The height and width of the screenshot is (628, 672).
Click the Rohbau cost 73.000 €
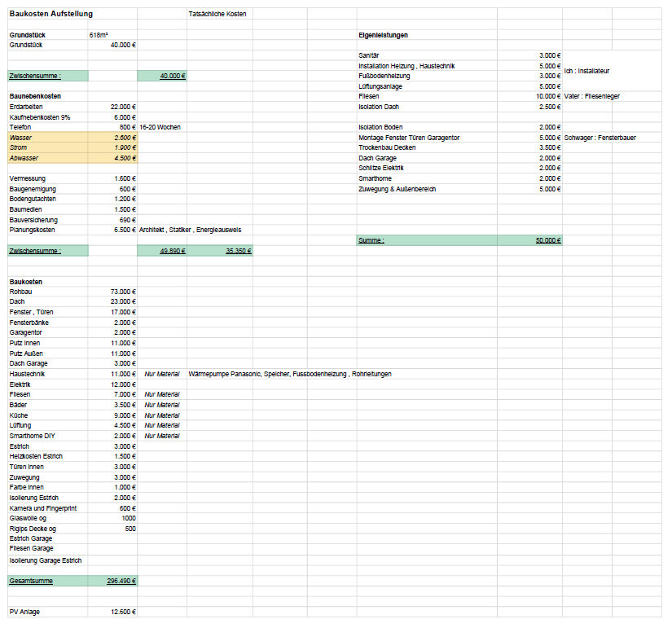[122, 291]
